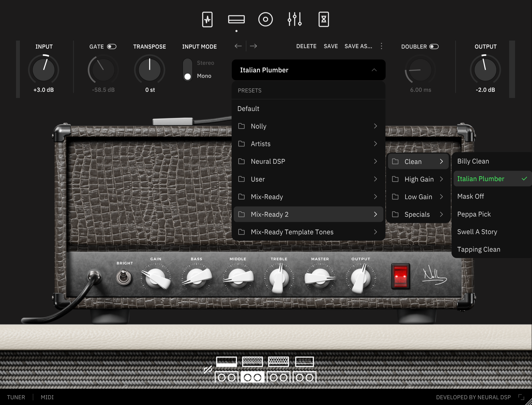The image size is (532, 405).
Task: Select the amp section icon
Action: point(236,20)
